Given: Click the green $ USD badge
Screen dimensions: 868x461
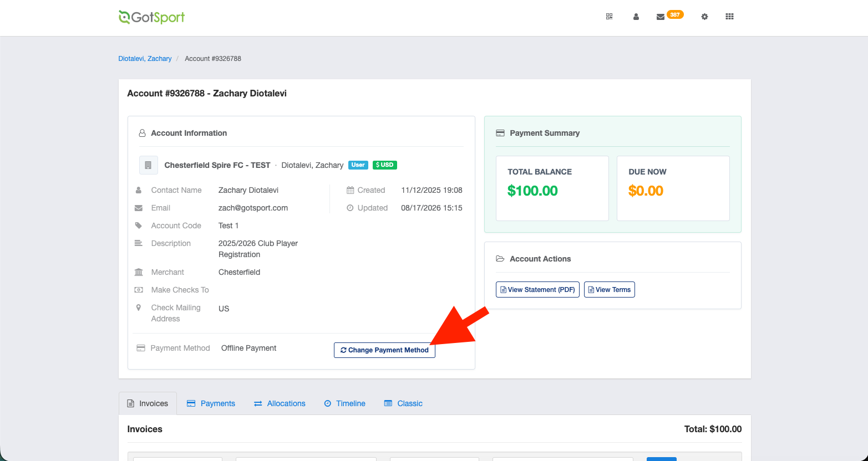Looking at the screenshot, I should (385, 165).
